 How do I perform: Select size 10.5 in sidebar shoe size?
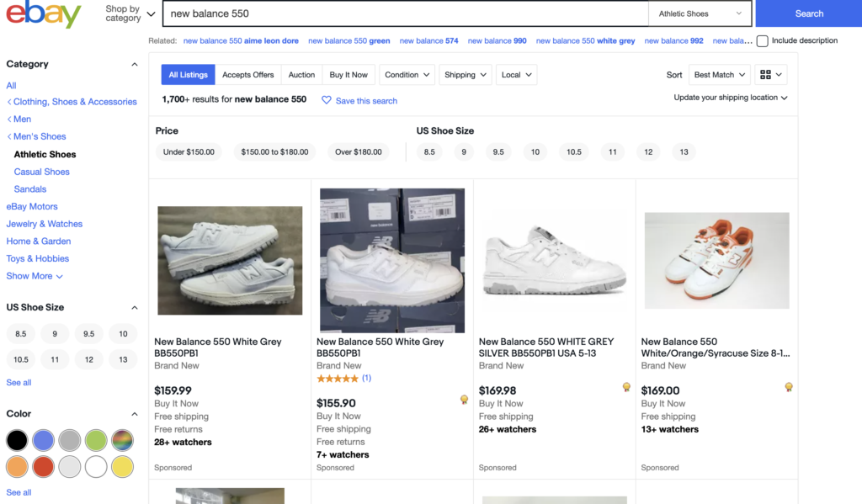click(x=21, y=359)
